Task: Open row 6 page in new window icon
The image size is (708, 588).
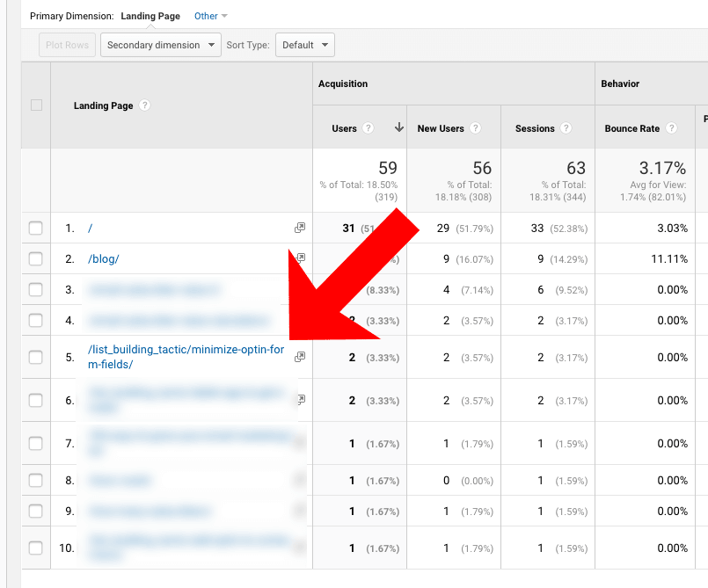Action: click(302, 399)
